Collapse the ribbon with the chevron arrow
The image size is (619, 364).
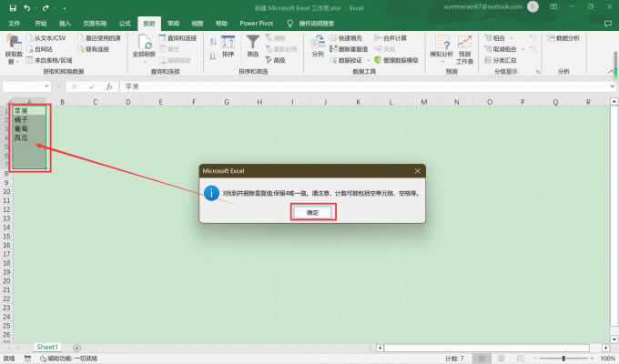tap(611, 71)
